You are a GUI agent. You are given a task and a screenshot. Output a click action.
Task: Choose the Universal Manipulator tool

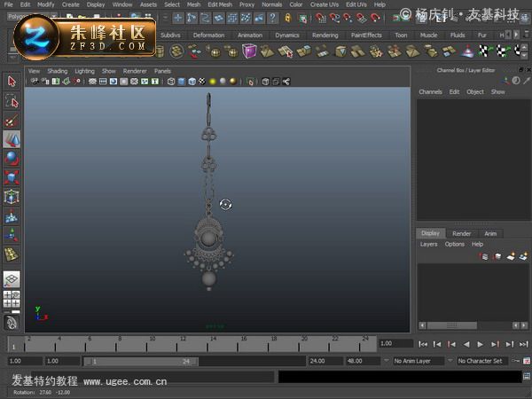click(12, 197)
